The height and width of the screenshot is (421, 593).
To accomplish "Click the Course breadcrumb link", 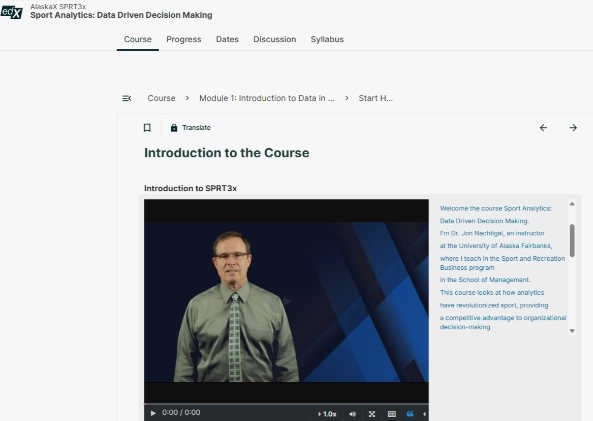I will point(161,98).
